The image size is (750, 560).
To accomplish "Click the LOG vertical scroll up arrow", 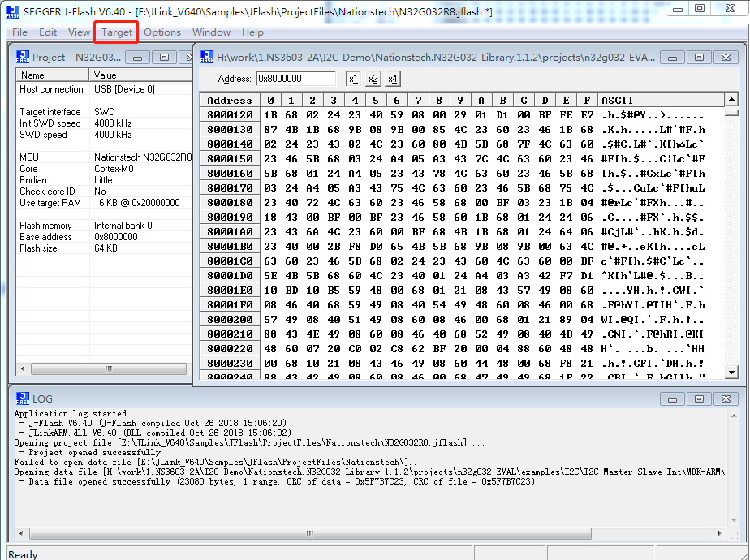I will click(x=734, y=416).
